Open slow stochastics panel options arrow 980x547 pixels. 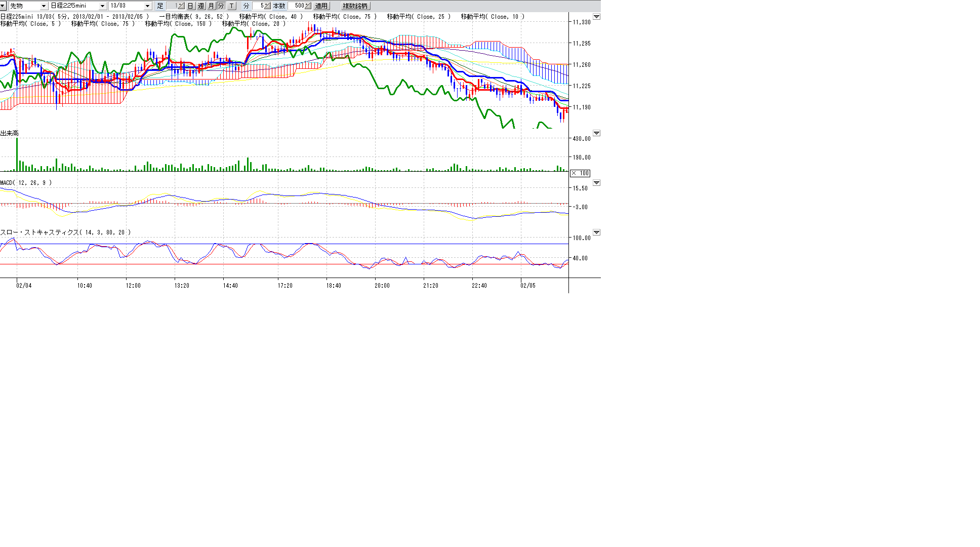pos(596,232)
